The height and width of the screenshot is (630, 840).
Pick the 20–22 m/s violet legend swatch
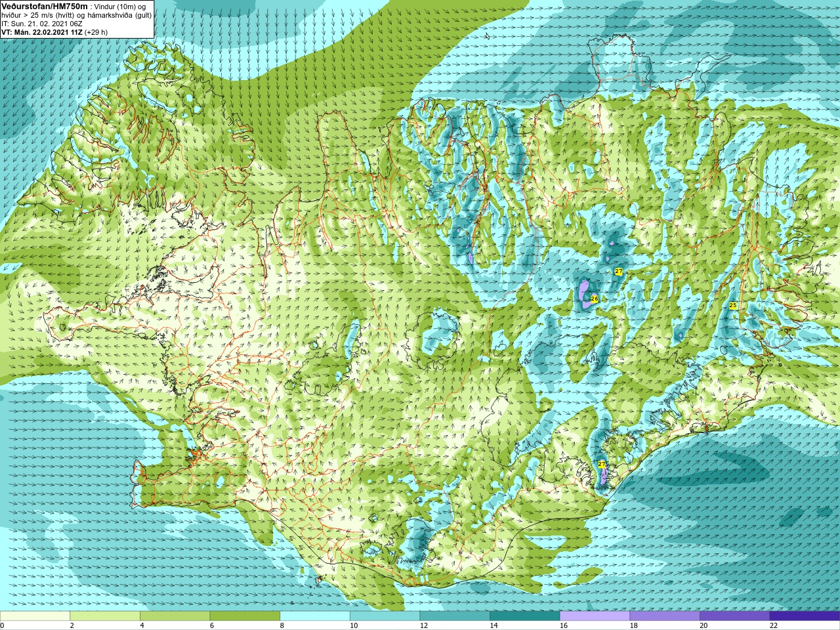coord(735,616)
